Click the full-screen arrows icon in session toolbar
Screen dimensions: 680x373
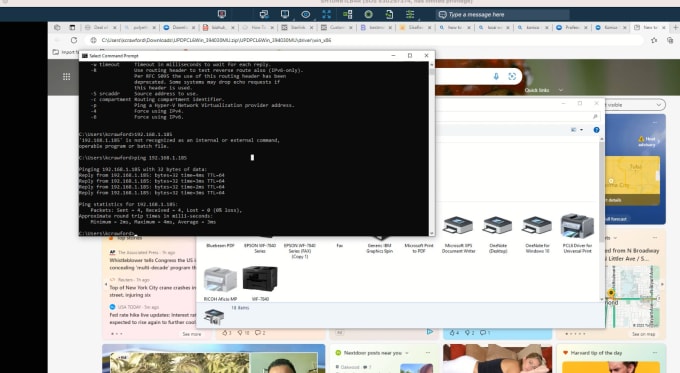[327, 14]
